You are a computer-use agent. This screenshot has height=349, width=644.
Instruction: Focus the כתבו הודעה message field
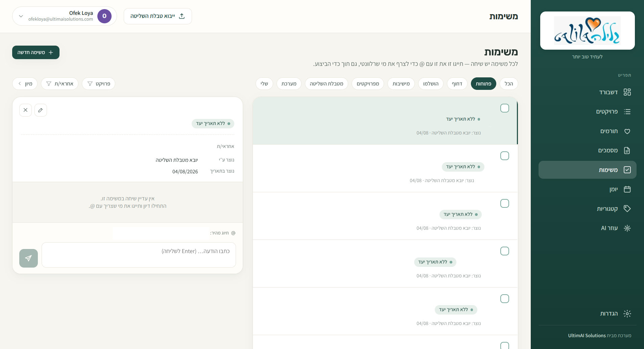coord(139,255)
